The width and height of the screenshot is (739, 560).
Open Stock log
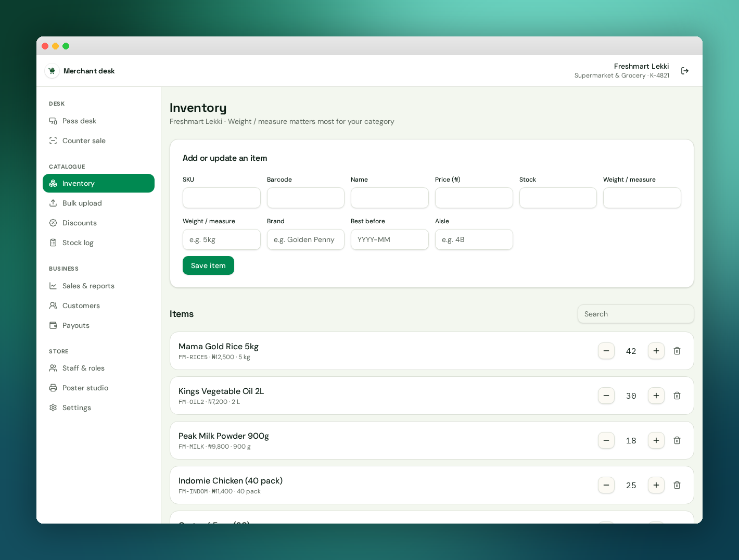[98, 243]
